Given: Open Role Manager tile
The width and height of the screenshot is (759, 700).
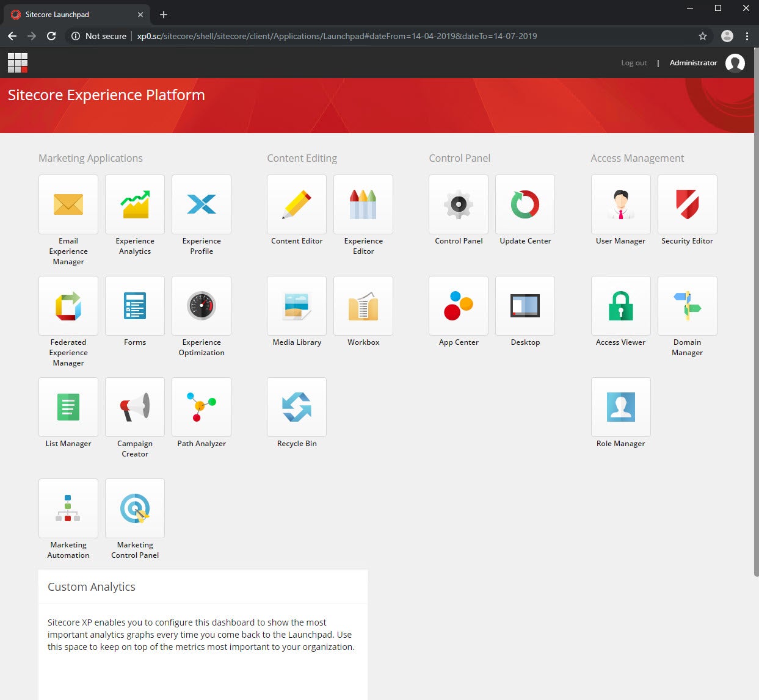Looking at the screenshot, I should [621, 407].
